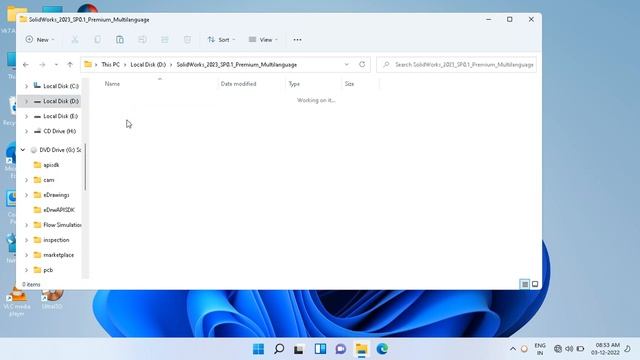This screenshot has width=640, height=360.
Task: Go up one folder level
Action: [70, 64]
